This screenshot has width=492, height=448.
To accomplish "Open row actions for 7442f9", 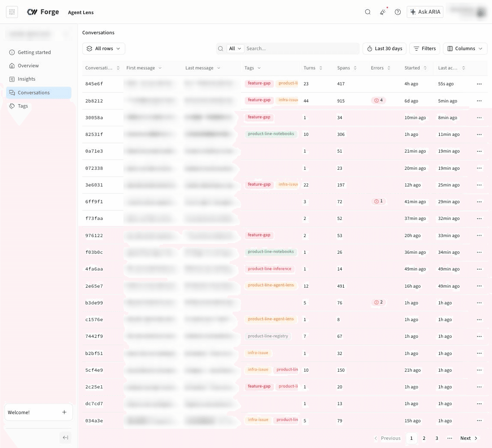I will pos(479,336).
